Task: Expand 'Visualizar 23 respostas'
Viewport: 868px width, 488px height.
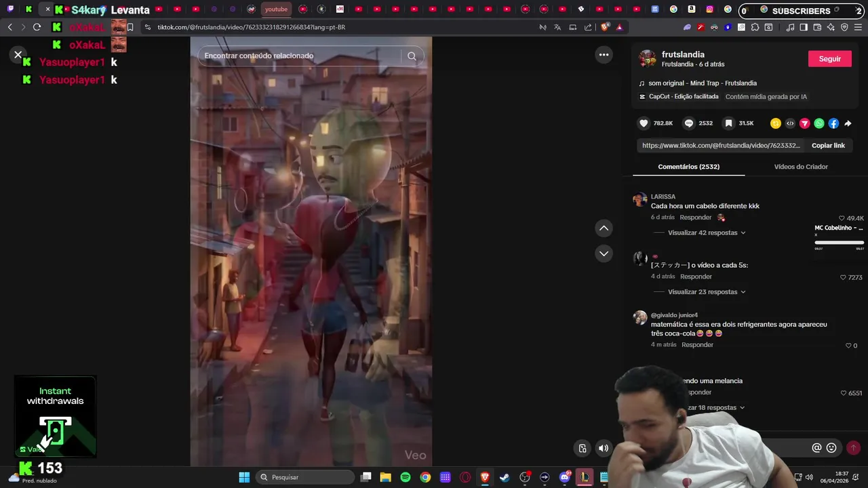Action: pyautogui.click(x=707, y=291)
